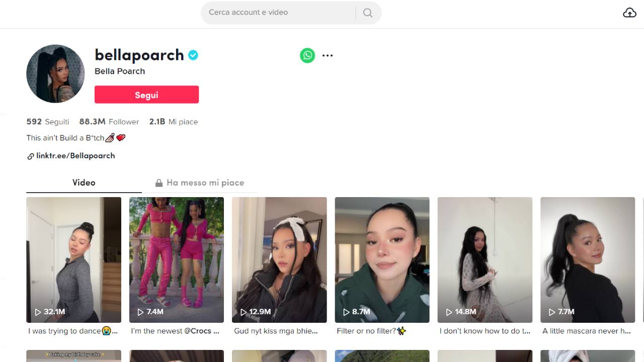Open the 'I was trying to dance' video
This screenshot has height=362, width=644.
point(74,260)
